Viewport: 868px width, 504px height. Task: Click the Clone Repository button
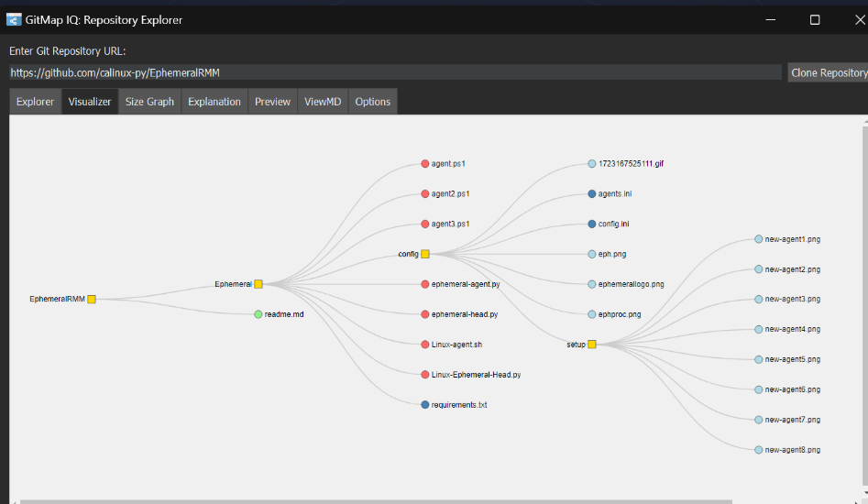[x=829, y=73]
